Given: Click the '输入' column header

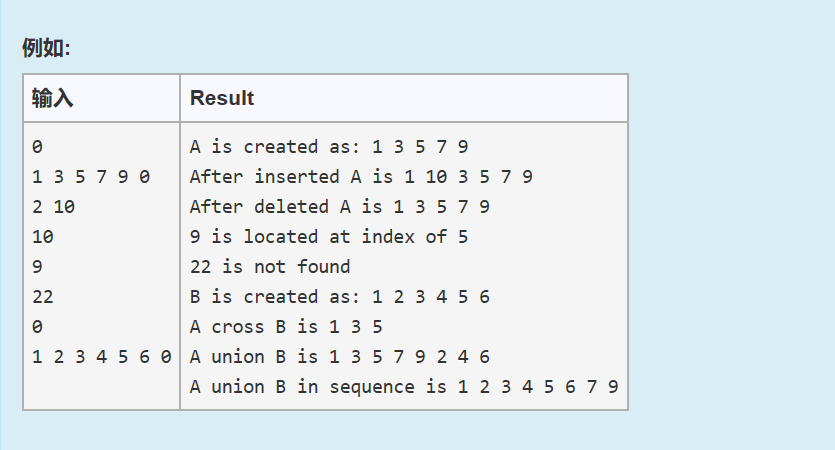Looking at the screenshot, I should 52,98.
